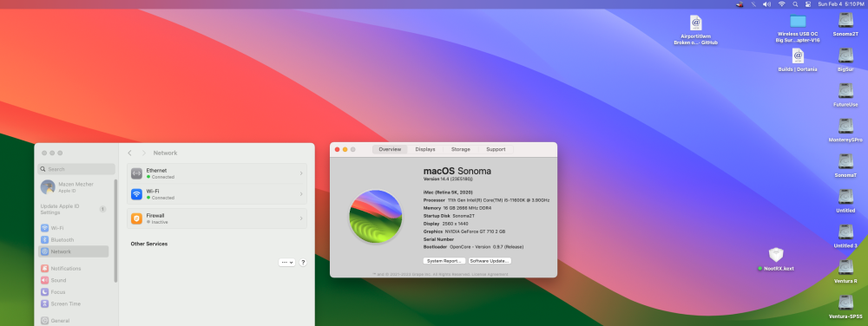The width and height of the screenshot is (868, 326).
Task: Go back with the Network pane back chevron
Action: (129, 153)
